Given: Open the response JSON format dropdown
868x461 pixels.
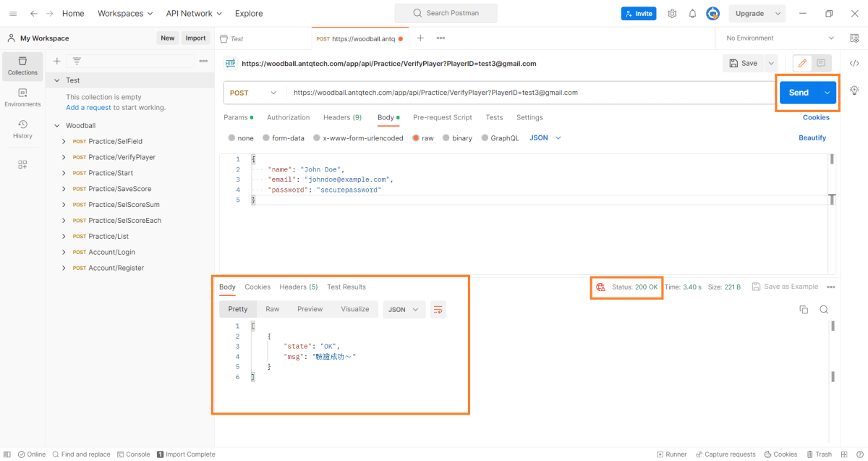Looking at the screenshot, I should click(x=404, y=309).
